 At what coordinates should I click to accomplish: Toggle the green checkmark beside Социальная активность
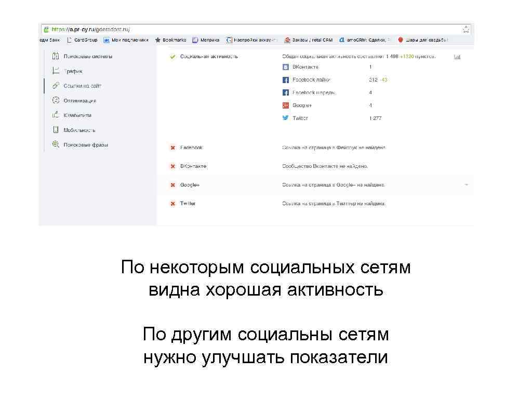click(172, 56)
